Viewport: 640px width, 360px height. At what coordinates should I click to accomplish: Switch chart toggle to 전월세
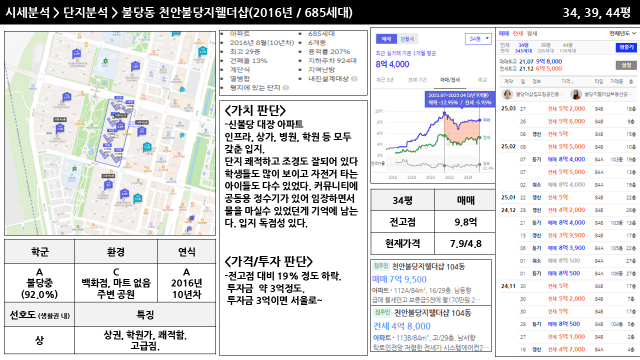click(x=407, y=39)
